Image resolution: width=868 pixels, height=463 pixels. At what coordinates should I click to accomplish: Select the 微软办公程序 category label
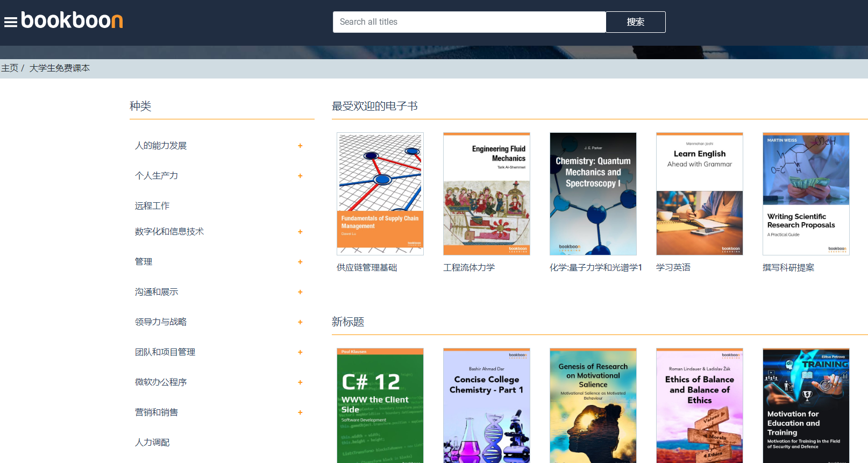point(161,382)
